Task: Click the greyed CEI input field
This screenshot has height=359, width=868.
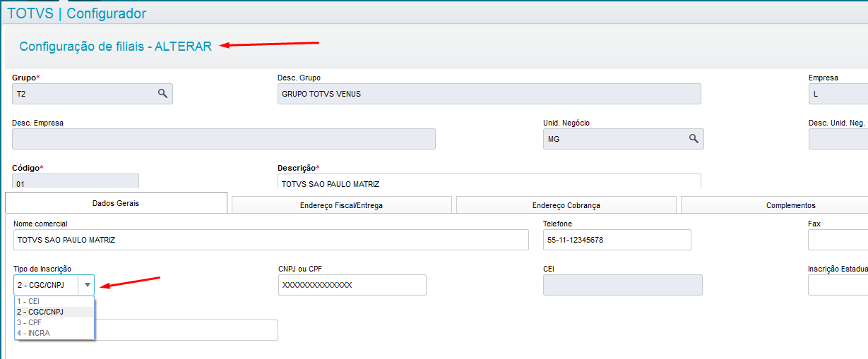Action: coord(623,285)
